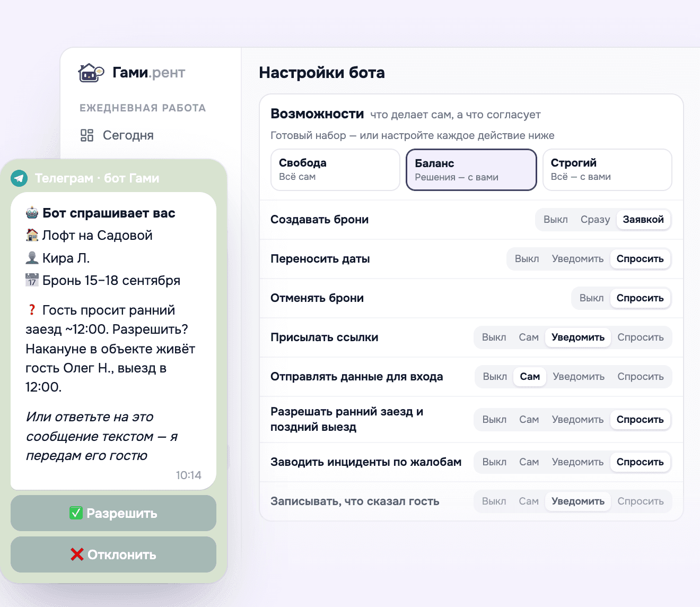
Task: Set Присылать ссылки to Сам
Action: pyautogui.click(x=529, y=337)
